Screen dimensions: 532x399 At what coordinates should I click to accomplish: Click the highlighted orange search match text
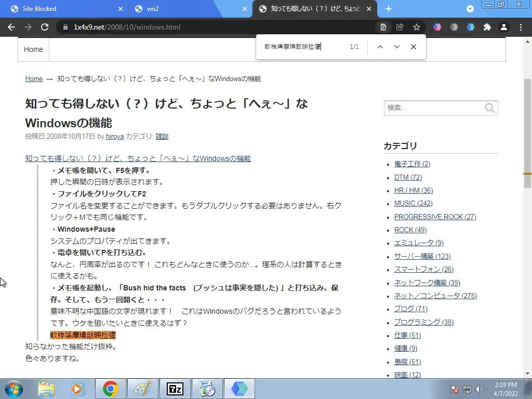[83, 335]
